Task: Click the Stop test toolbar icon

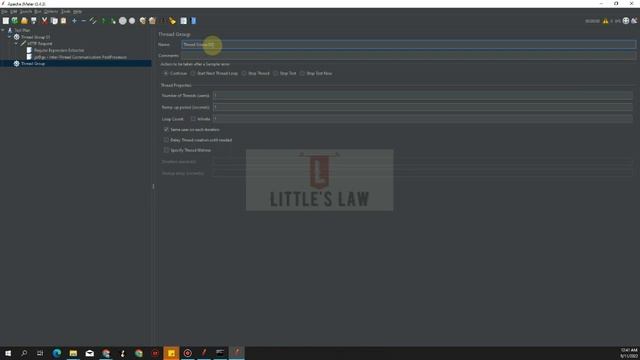Action: pyautogui.click(x=122, y=20)
